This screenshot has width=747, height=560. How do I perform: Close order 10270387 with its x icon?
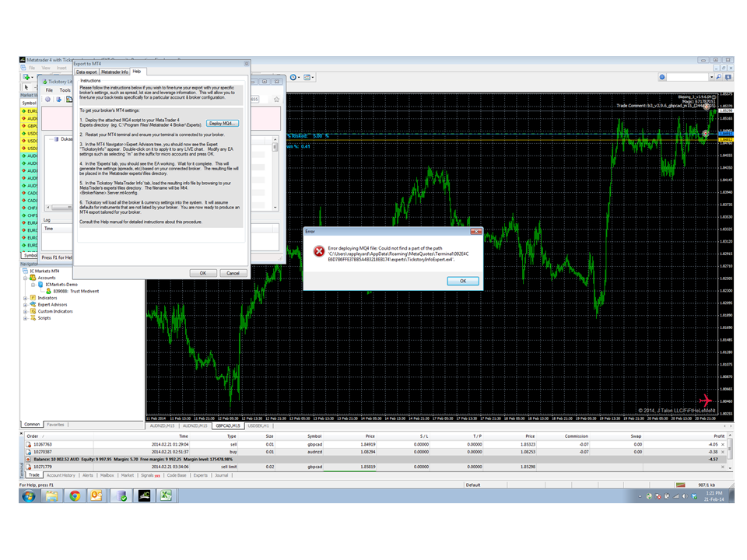[723, 452]
